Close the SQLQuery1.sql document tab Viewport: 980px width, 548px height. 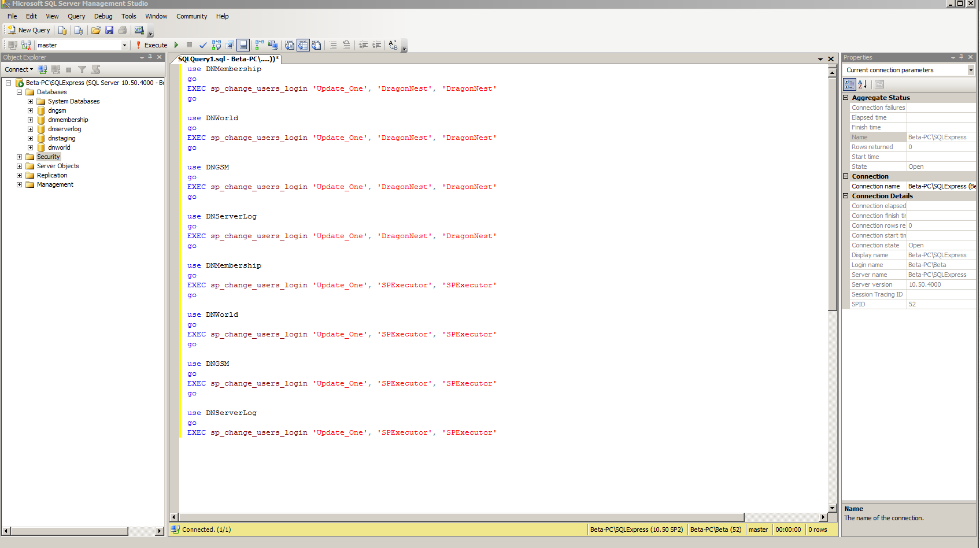pos(831,59)
